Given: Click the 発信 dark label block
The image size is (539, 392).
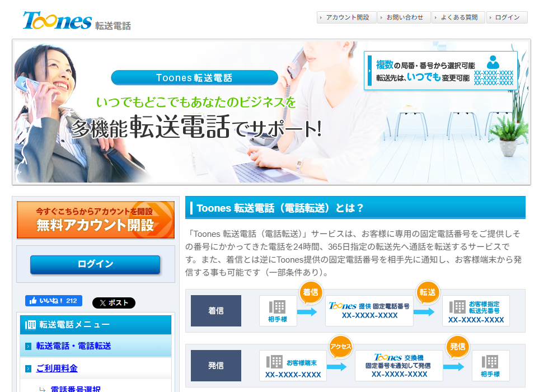Looking at the screenshot, I should click(216, 366).
